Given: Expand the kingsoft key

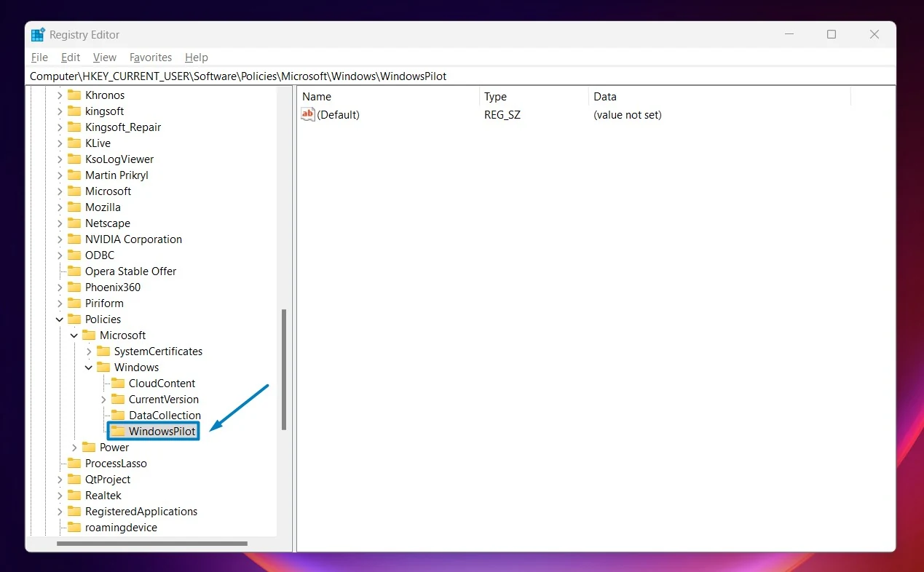Looking at the screenshot, I should point(60,111).
